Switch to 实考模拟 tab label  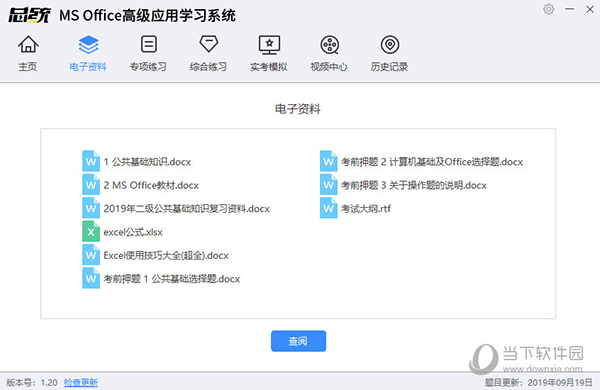(269, 67)
